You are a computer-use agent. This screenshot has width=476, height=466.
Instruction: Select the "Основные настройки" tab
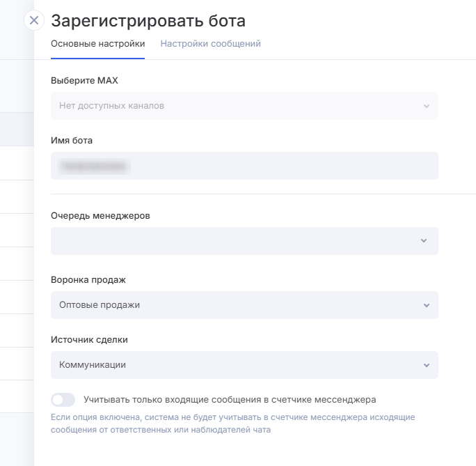coord(97,43)
